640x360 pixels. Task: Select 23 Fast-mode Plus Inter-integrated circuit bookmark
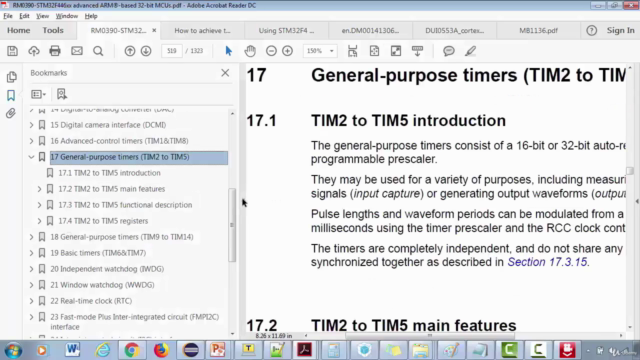(134, 322)
